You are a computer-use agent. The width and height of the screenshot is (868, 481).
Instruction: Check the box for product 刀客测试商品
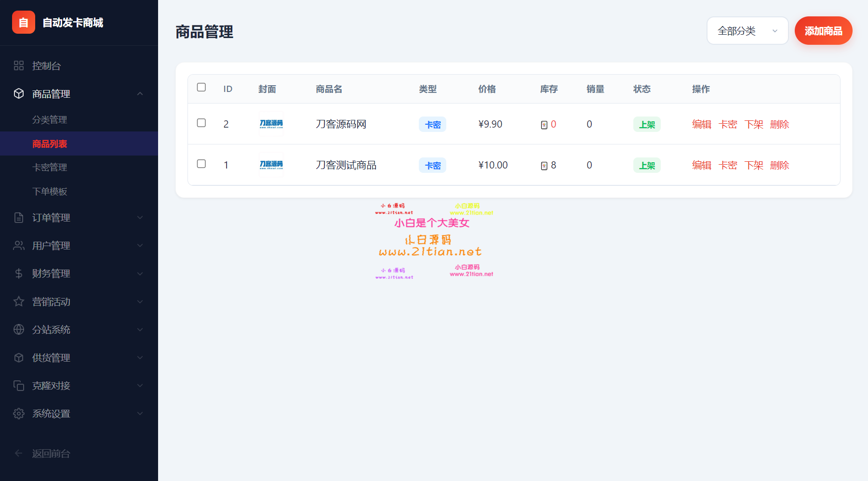pyautogui.click(x=201, y=164)
